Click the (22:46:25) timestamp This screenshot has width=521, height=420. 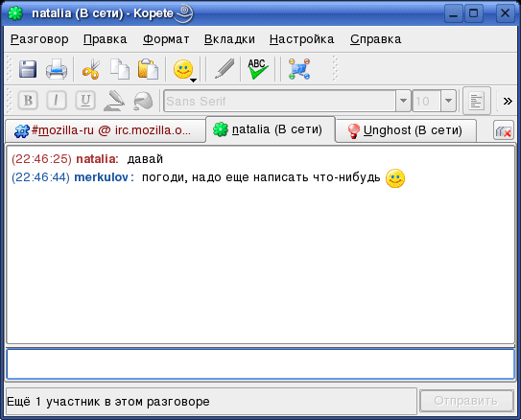point(41,159)
